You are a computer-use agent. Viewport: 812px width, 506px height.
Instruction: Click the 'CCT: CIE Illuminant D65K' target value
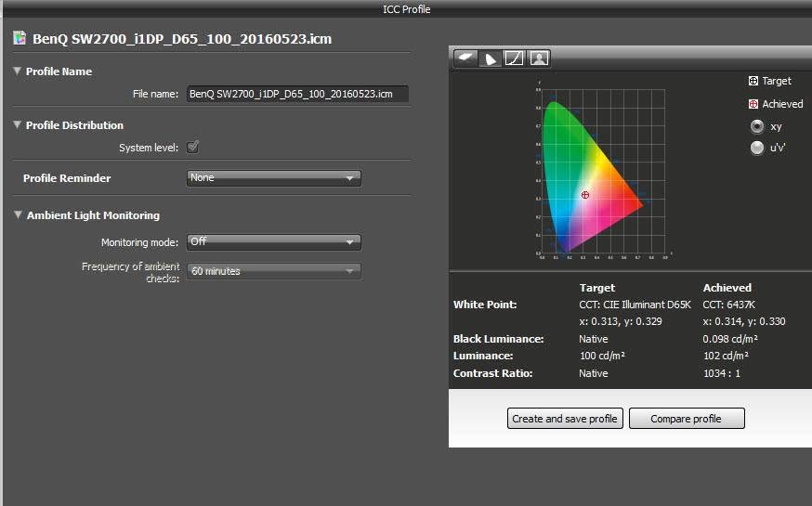pos(635,305)
